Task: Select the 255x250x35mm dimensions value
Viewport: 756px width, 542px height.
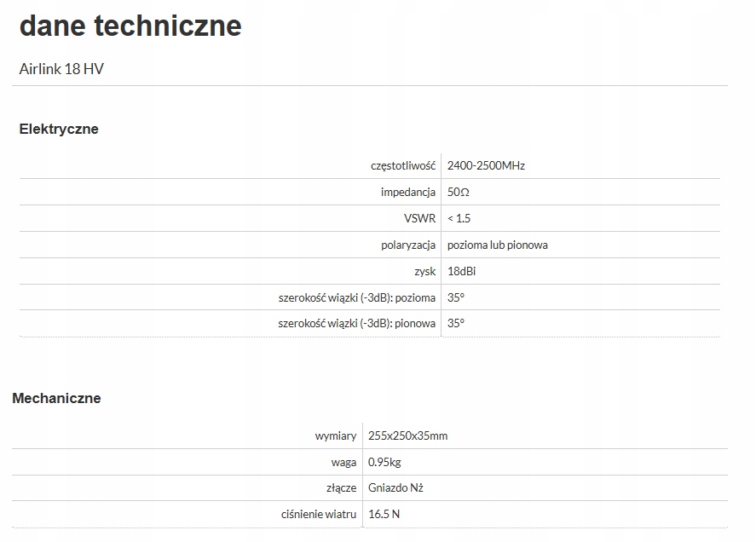Action: 408,436
